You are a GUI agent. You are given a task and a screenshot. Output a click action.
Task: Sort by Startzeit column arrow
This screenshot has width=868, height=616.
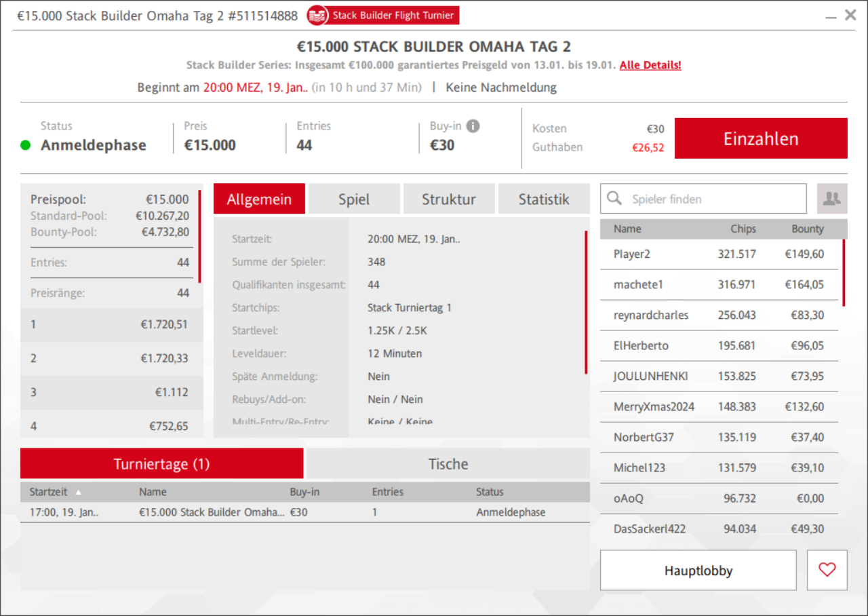[x=78, y=493]
